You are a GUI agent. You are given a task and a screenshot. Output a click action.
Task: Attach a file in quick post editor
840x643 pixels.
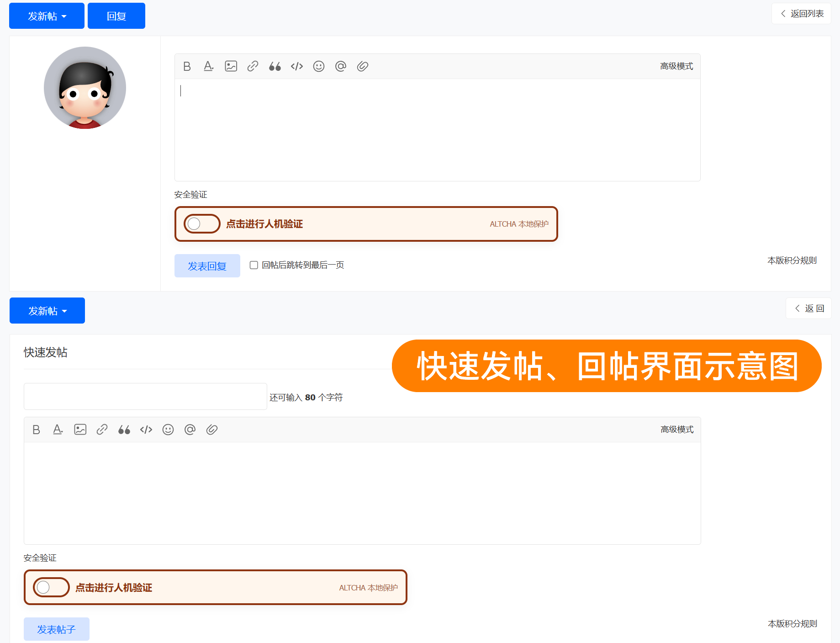(212, 430)
